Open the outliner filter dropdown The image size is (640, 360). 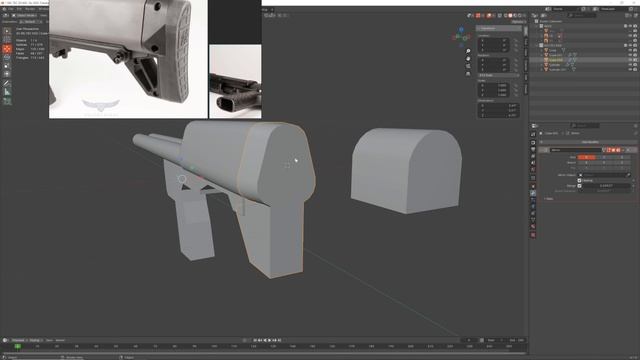click(629, 15)
